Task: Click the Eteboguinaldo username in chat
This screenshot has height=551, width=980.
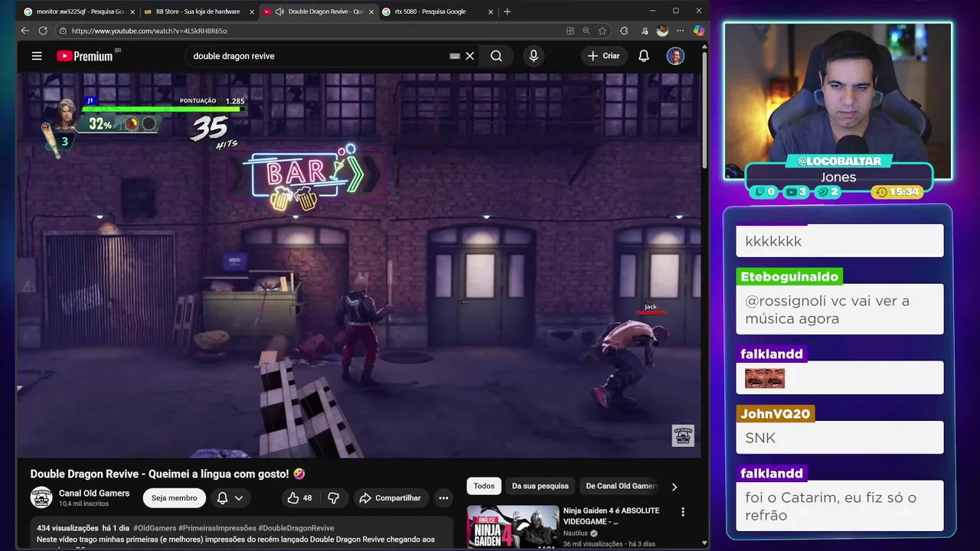Action: coord(789,276)
